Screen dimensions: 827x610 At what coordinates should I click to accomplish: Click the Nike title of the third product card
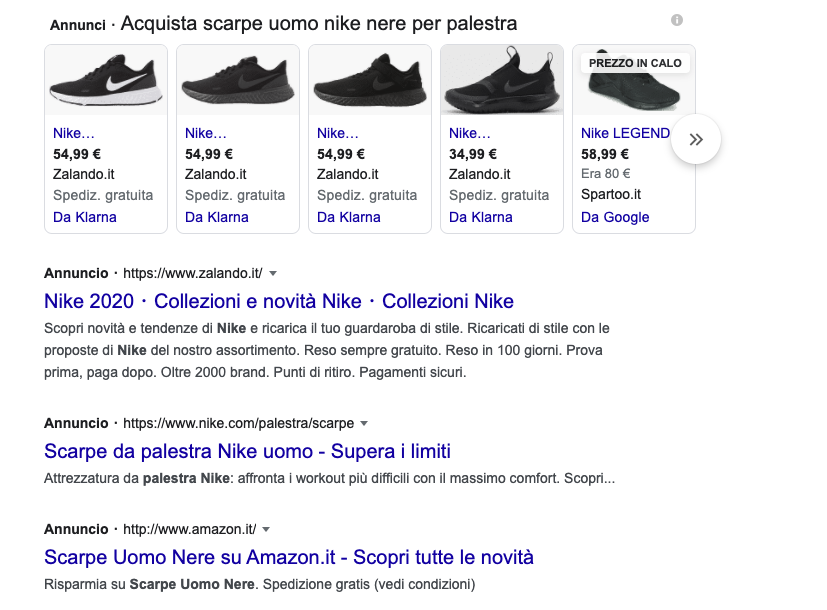point(338,133)
